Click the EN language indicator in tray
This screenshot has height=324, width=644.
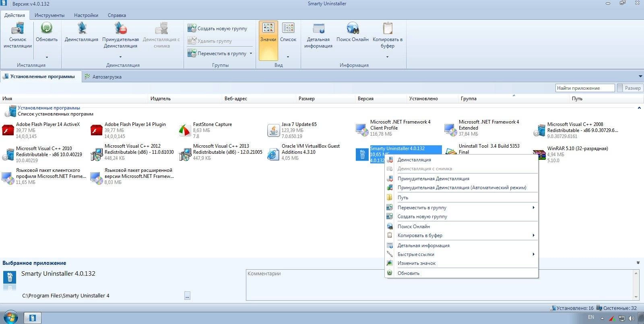(591, 317)
